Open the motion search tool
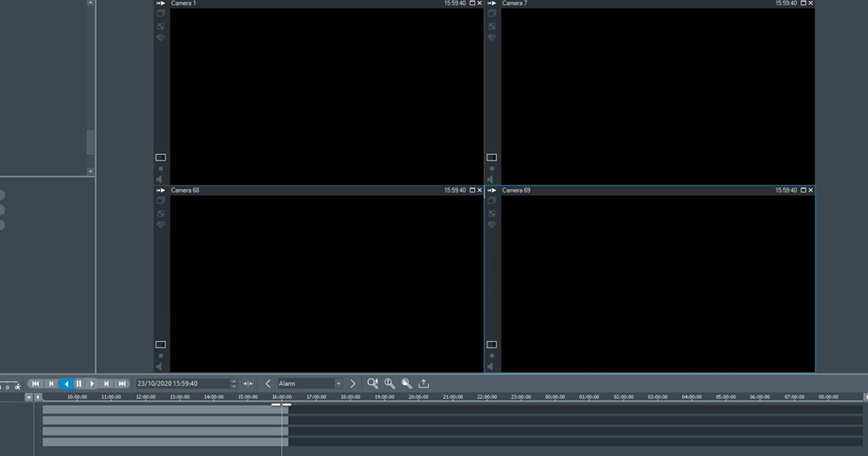 (x=372, y=383)
